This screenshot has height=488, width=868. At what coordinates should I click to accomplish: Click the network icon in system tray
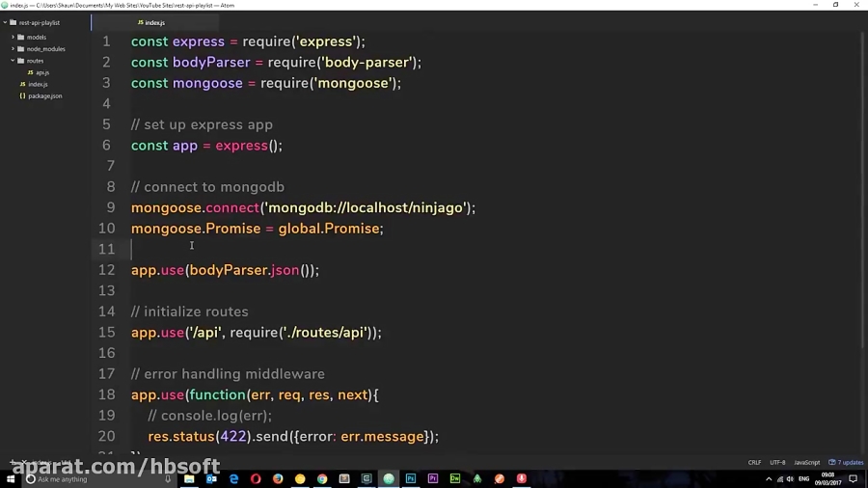click(780, 479)
